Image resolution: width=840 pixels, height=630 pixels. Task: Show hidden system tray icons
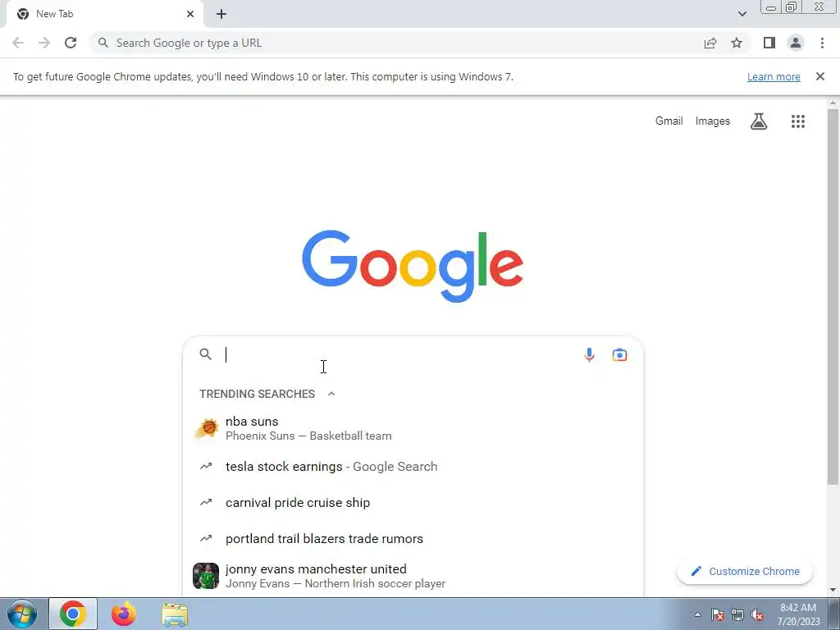tap(697, 614)
